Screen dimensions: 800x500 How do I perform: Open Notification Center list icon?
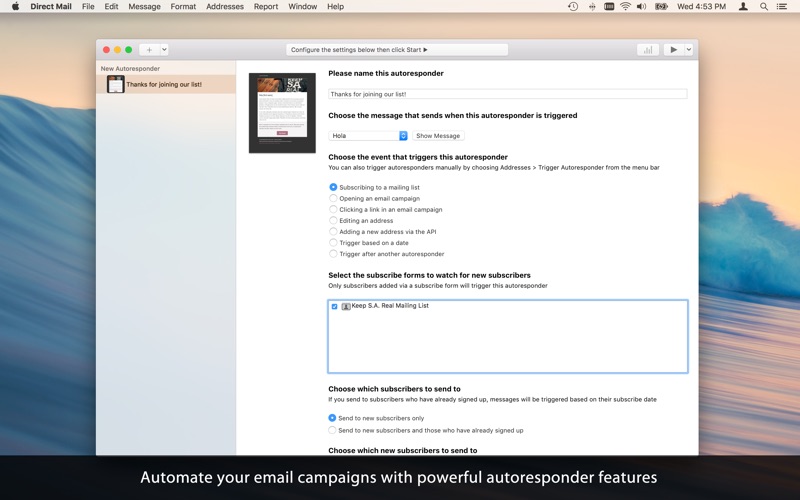tap(782, 7)
